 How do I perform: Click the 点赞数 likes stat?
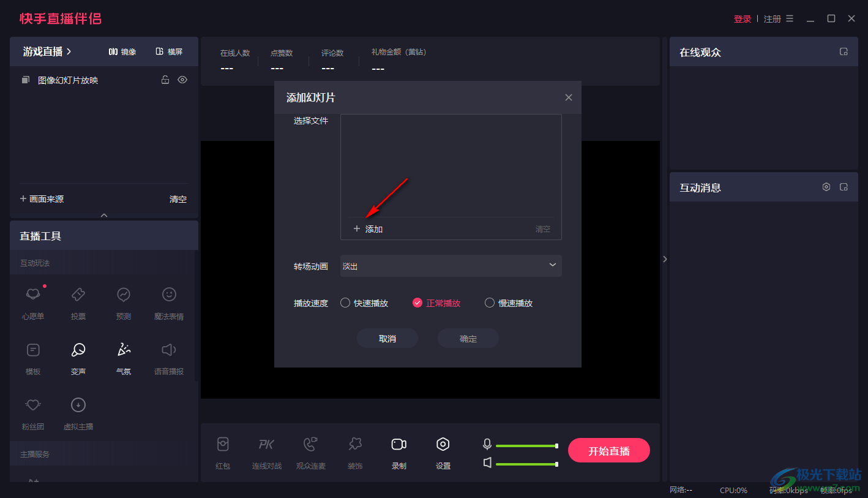[282, 61]
